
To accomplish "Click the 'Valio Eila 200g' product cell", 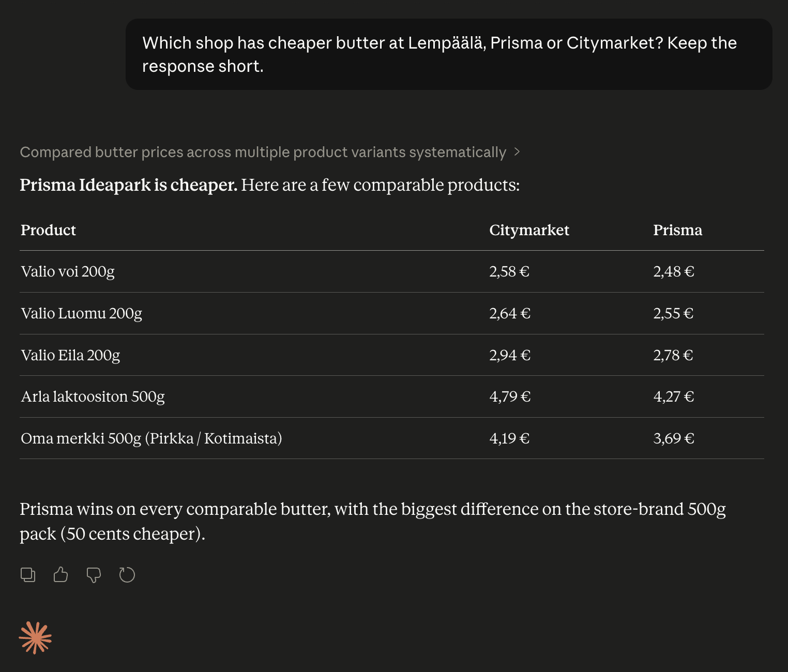I will tap(70, 355).
